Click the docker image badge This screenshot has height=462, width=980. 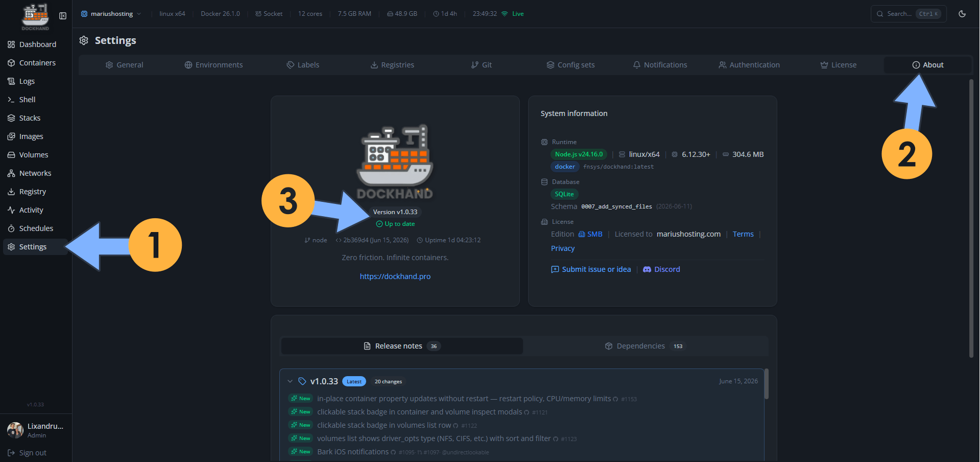pos(565,167)
